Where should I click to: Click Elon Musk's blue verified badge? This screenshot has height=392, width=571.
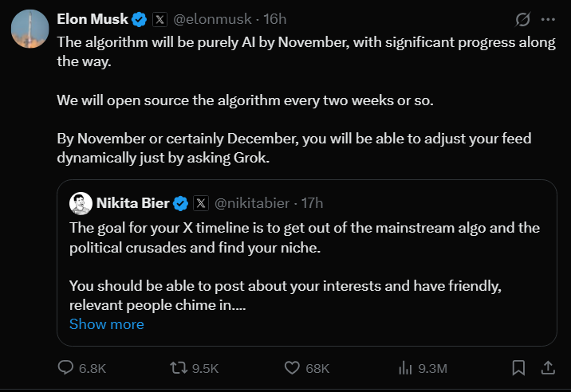tap(139, 18)
